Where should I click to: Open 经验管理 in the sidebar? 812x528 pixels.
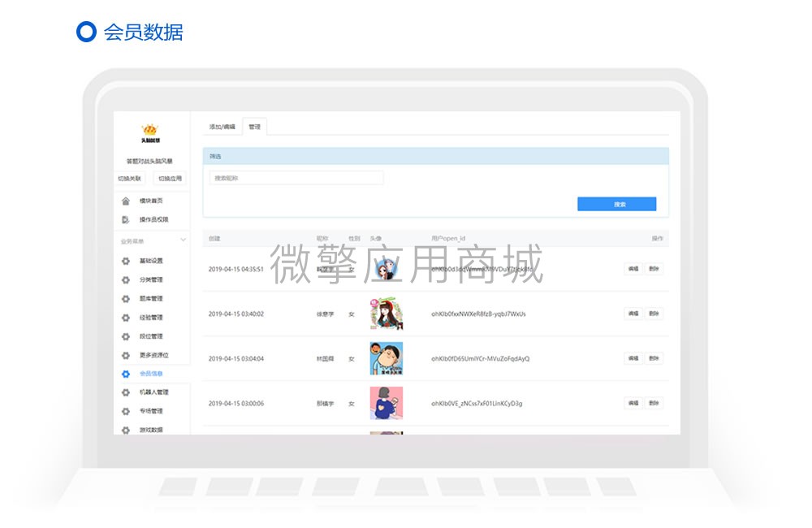pyautogui.click(x=126, y=318)
